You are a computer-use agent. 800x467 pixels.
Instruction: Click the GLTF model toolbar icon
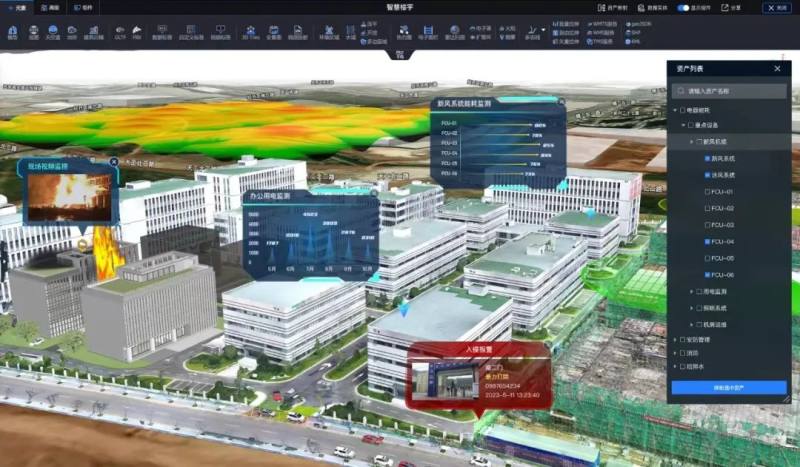tap(120, 32)
